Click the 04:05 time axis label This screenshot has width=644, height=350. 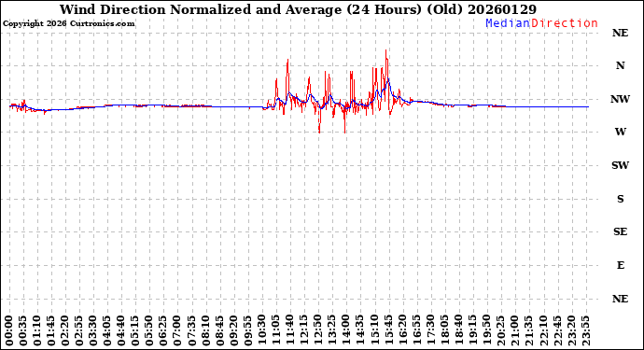107,331
